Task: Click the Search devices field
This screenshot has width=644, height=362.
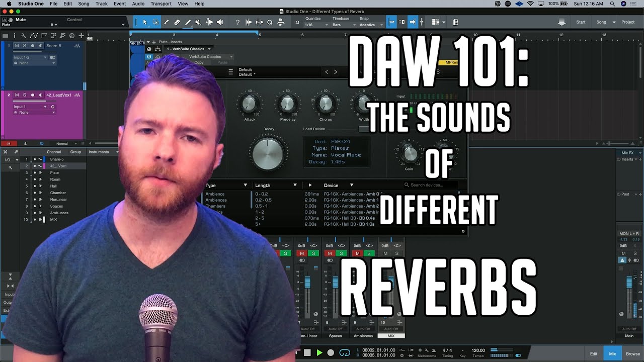Action: click(430, 185)
